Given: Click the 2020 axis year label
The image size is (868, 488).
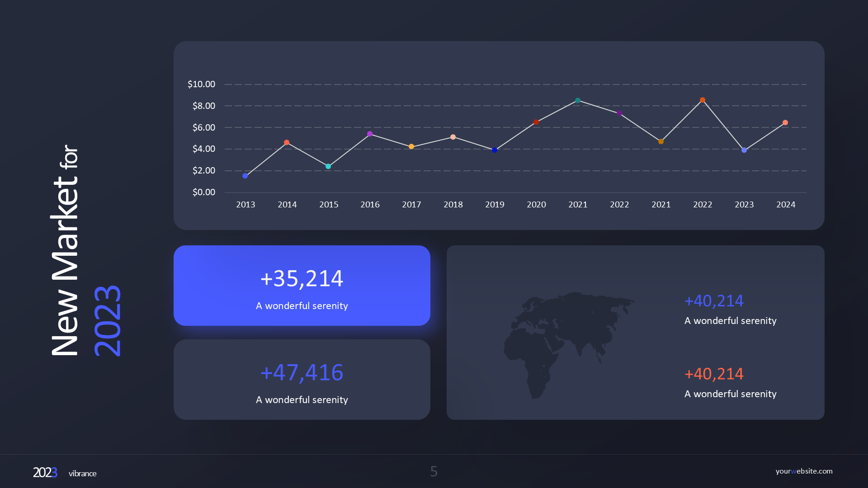Looking at the screenshot, I should pyautogui.click(x=536, y=204).
